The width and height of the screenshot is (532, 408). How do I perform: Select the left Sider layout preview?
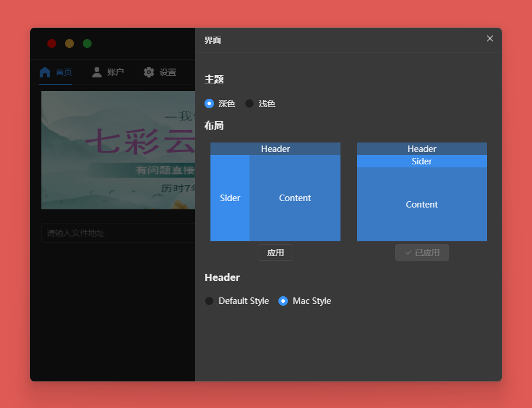pyautogui.click(x=275, y=192)
